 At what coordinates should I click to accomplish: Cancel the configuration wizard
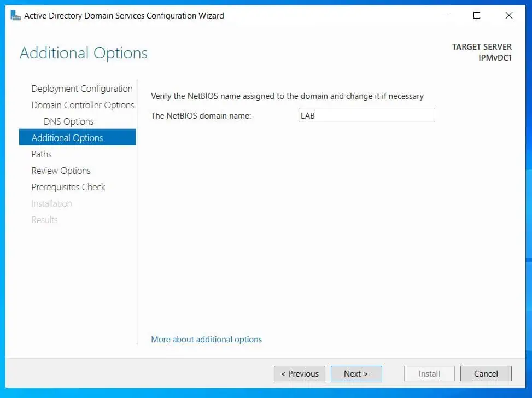(x=486, y=373)
